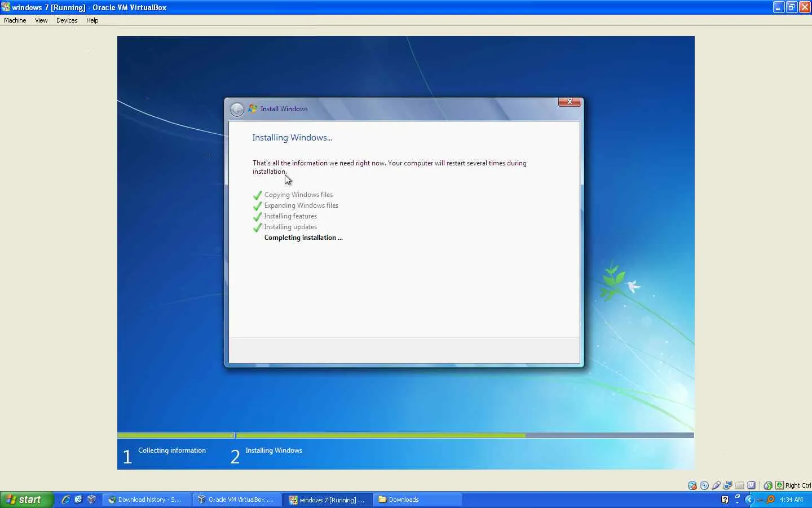Click the virtualization/CPU chip indicator icon
This screenshot has width=812, height=508.
coord(752,485)
